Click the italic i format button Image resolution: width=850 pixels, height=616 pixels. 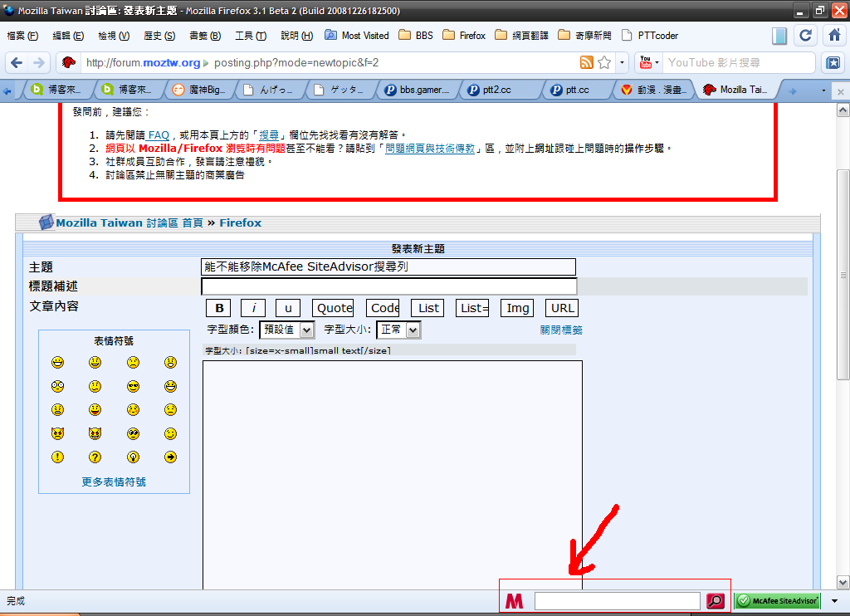coord(253,308)
